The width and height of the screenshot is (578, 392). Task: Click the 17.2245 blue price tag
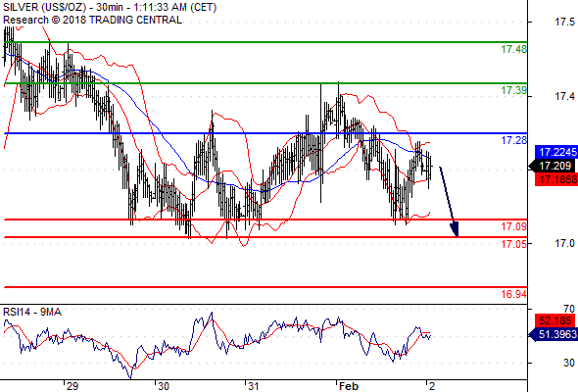[555, 152]
